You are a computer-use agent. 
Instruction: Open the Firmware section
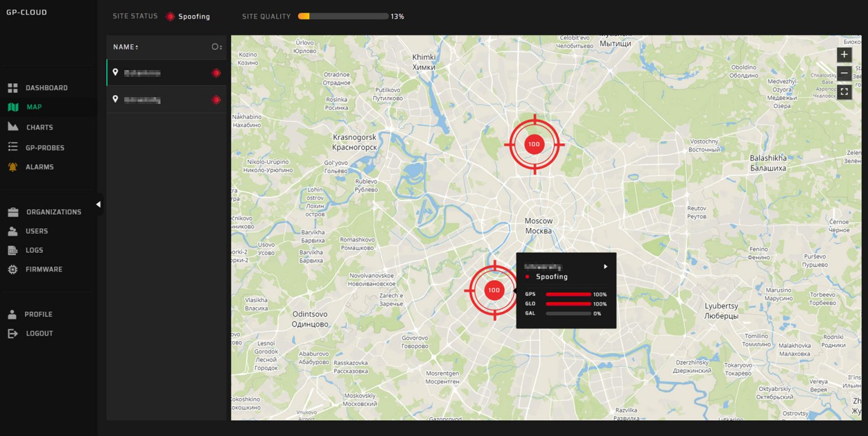pos(44,269)
